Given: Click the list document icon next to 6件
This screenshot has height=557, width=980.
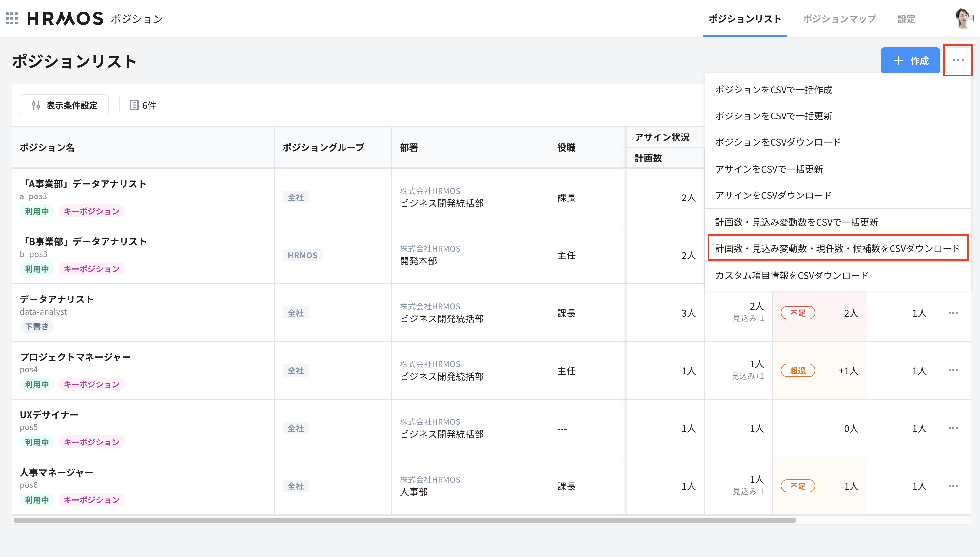Looking at the screenshot, I should tap(134, 105).
